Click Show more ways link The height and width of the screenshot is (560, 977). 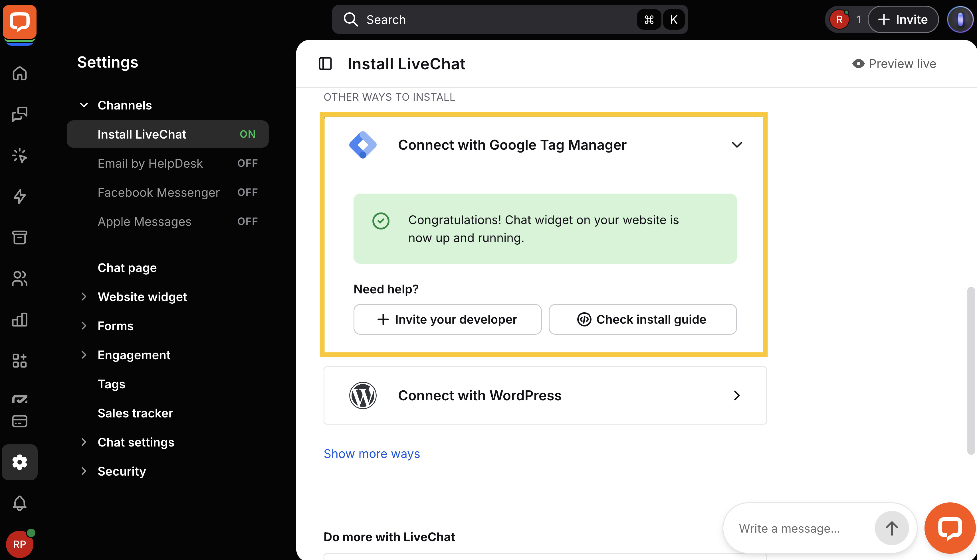click(372, 454)
